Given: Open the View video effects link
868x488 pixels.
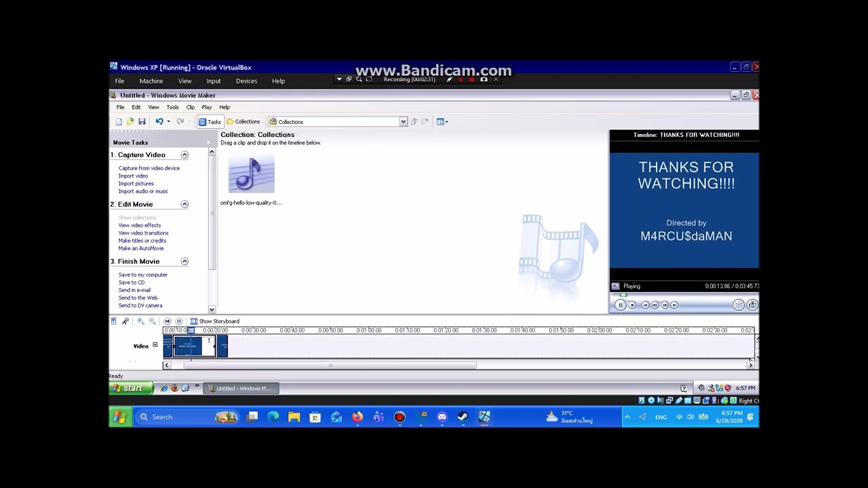Looking at the screenshot, I should (x=140, y=225).
